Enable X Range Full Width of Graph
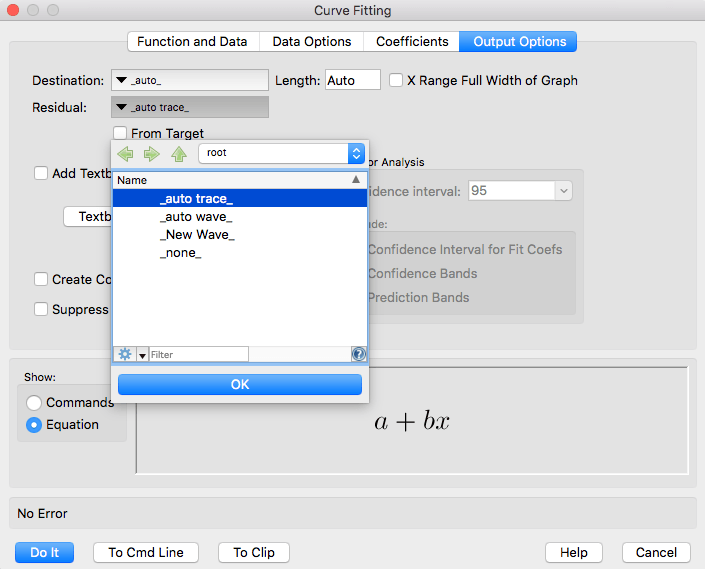 pos(396,80)
